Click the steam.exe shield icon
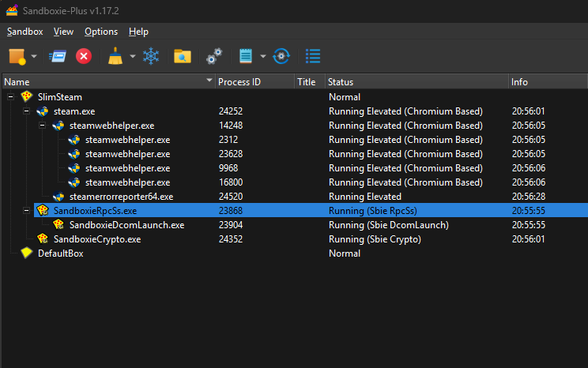The width and height of the screenshot is (588, 368). pos(43,111)
